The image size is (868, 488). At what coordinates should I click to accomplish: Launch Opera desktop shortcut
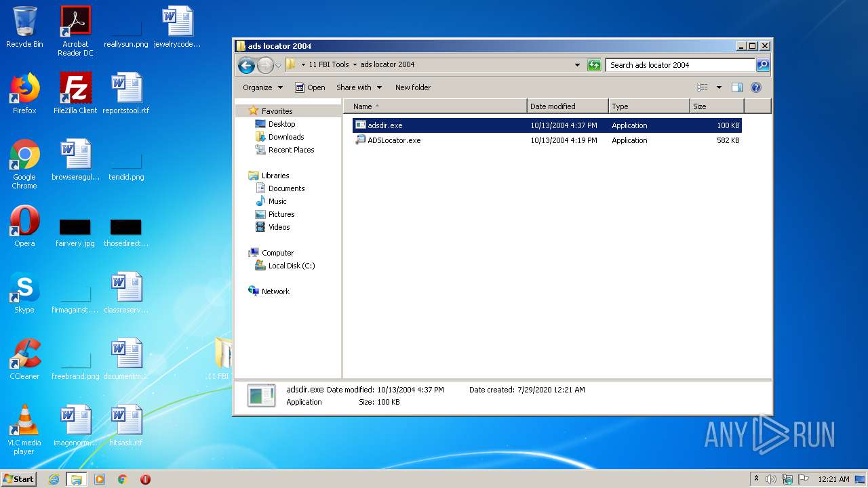[x=24, y=226]
